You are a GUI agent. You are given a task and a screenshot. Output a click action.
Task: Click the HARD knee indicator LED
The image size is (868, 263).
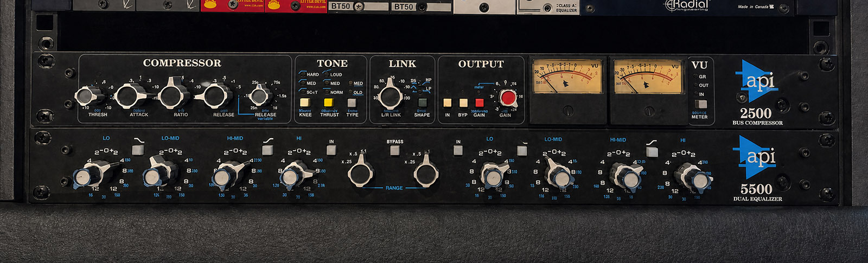click(x=304, y=74)
